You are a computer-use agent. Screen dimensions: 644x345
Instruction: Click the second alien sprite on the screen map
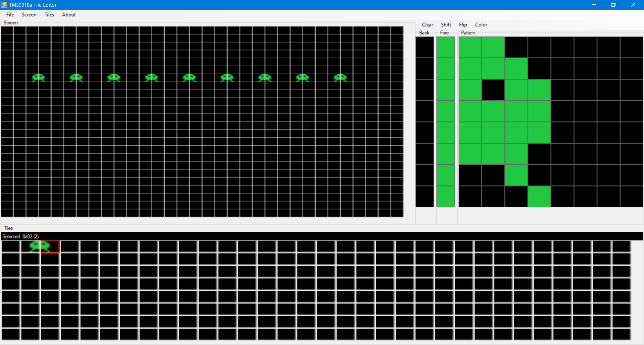76,78
